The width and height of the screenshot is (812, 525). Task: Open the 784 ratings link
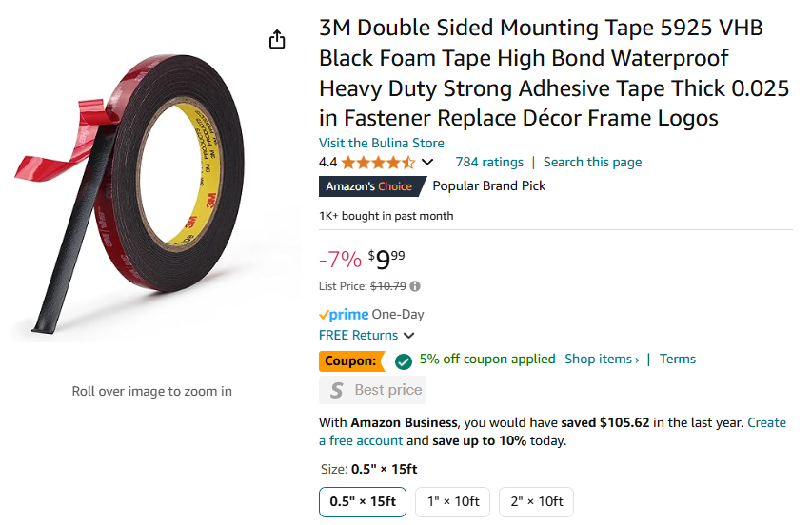pyautogui.click(x=489, y=163)
